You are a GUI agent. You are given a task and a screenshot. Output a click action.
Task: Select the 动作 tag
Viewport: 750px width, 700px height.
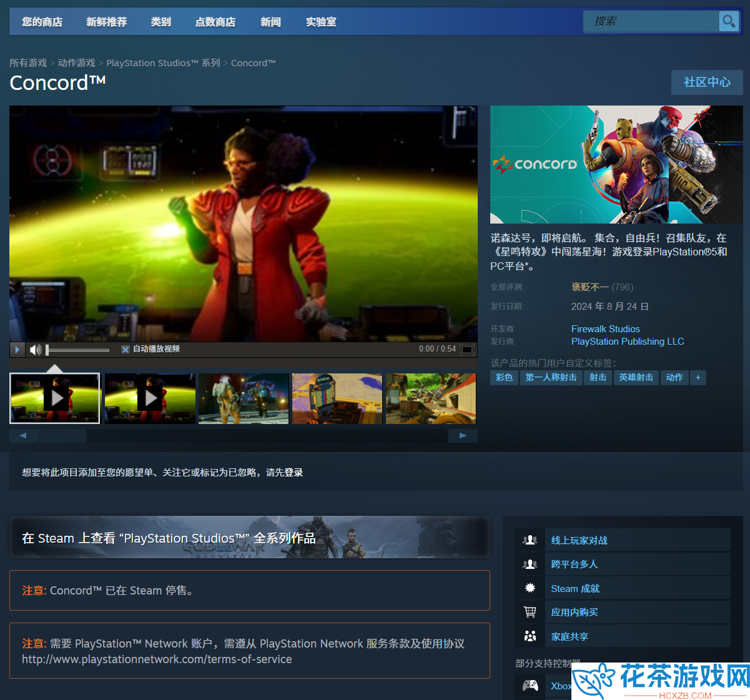coord(674,377)
